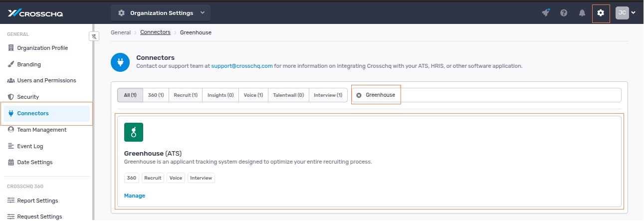Select the Interview (1) filter tab
This screenshot has height=221, width=644.
point(328,95)
